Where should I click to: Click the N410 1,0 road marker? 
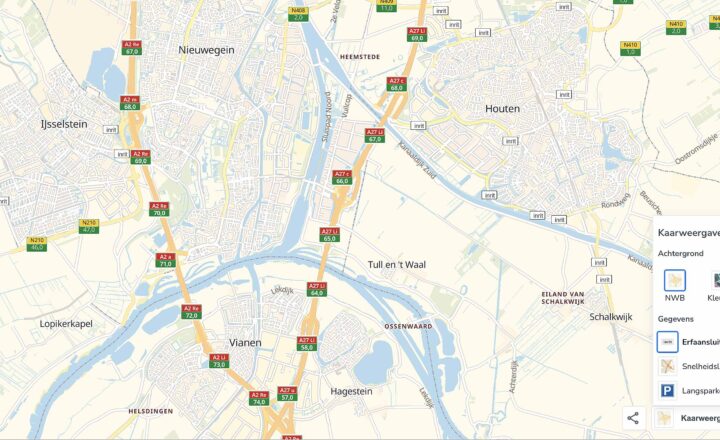point(630,48)
